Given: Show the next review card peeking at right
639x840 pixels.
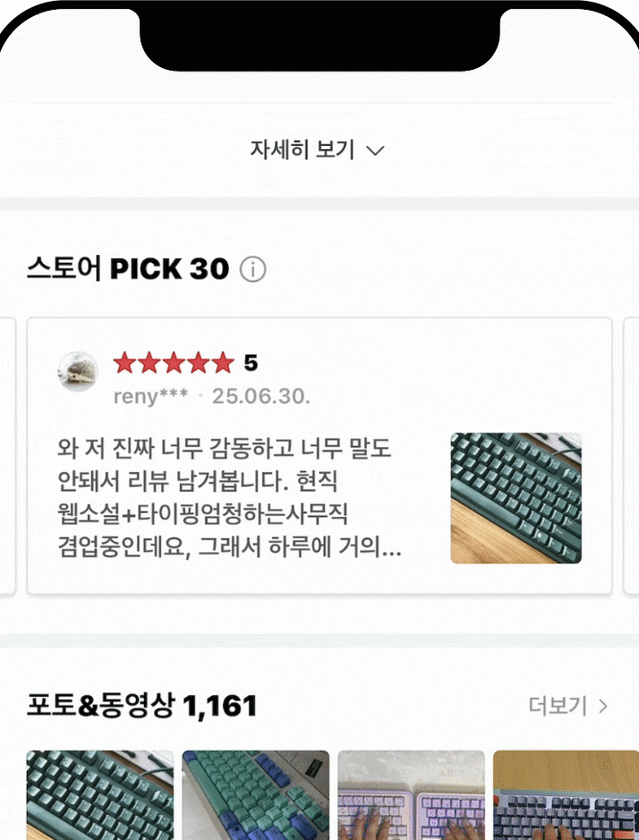Looking at the screenshot, I should [x=630, y=456].
